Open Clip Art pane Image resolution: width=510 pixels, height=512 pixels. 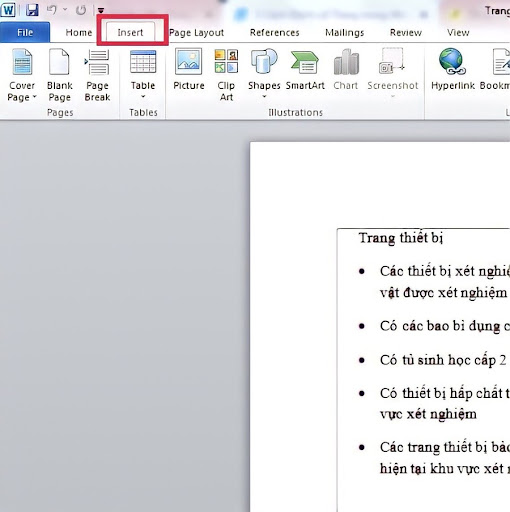(226, 75)
